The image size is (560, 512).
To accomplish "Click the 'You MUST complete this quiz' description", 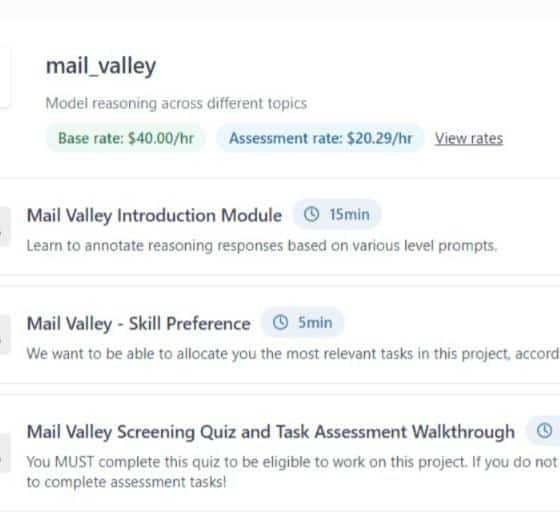I will pos(293,472).
